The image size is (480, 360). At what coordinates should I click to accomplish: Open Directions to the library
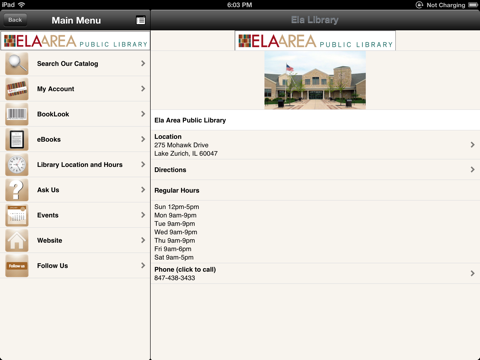(x=316, y=170)
